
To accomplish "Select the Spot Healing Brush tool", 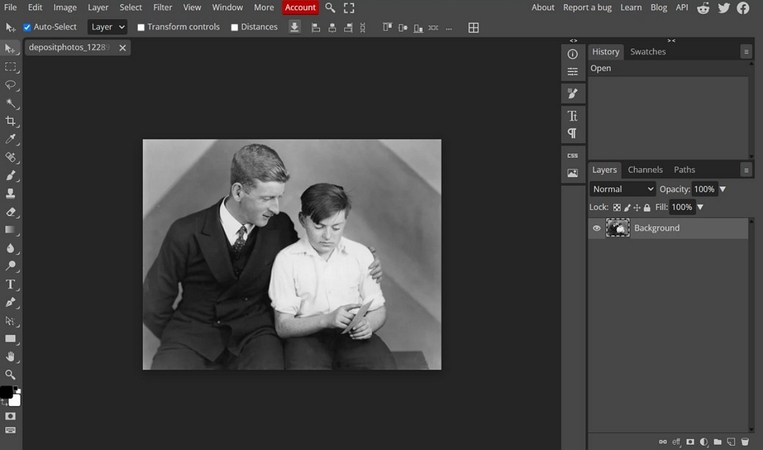I will (10, 157).
